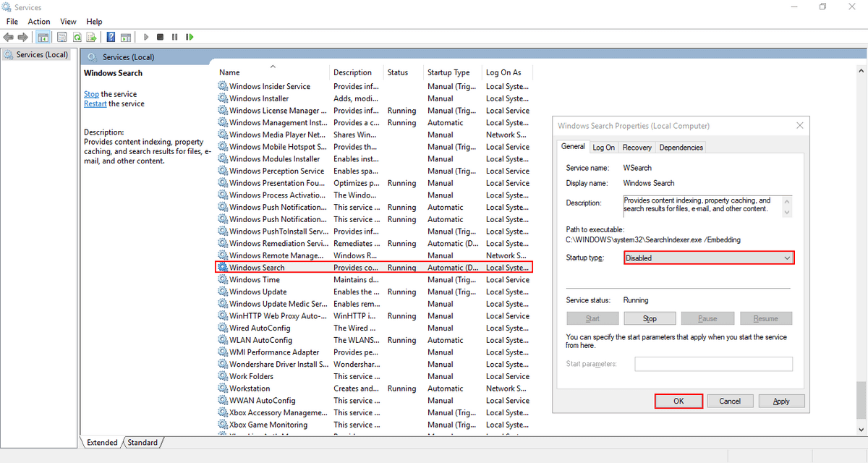Viewport: 868px width, 463px height.
Task: Click the Stop button under Service status
Action: click(650, 318)
